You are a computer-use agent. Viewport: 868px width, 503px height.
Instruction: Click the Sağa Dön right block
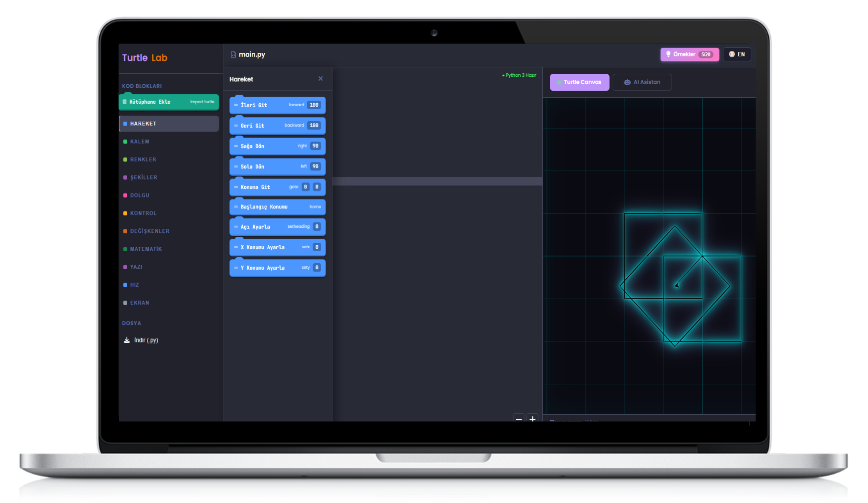(277, 146)
